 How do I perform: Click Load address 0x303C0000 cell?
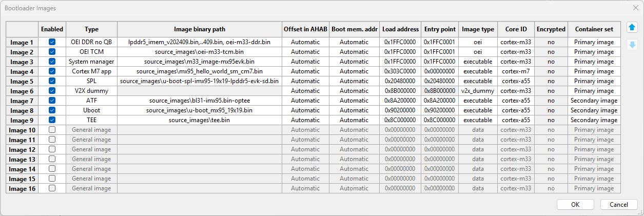pyautogui.click(x=400, y=71)
